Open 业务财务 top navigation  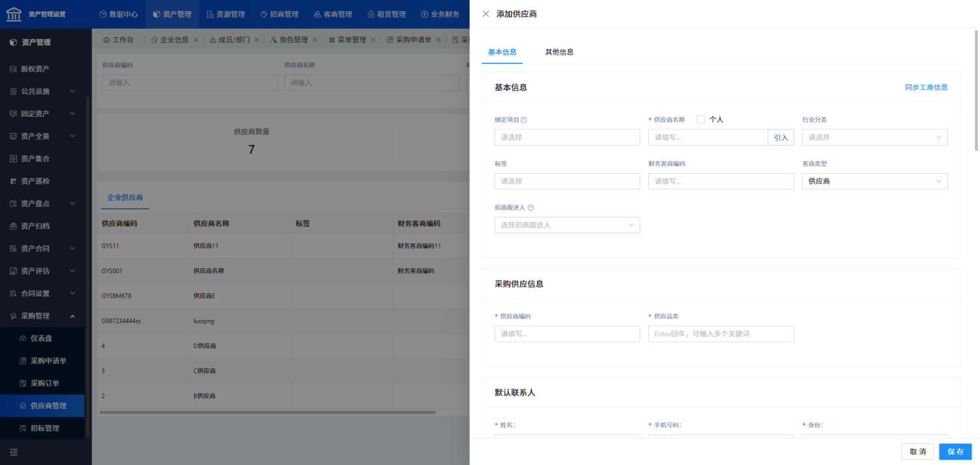point(440,14)
